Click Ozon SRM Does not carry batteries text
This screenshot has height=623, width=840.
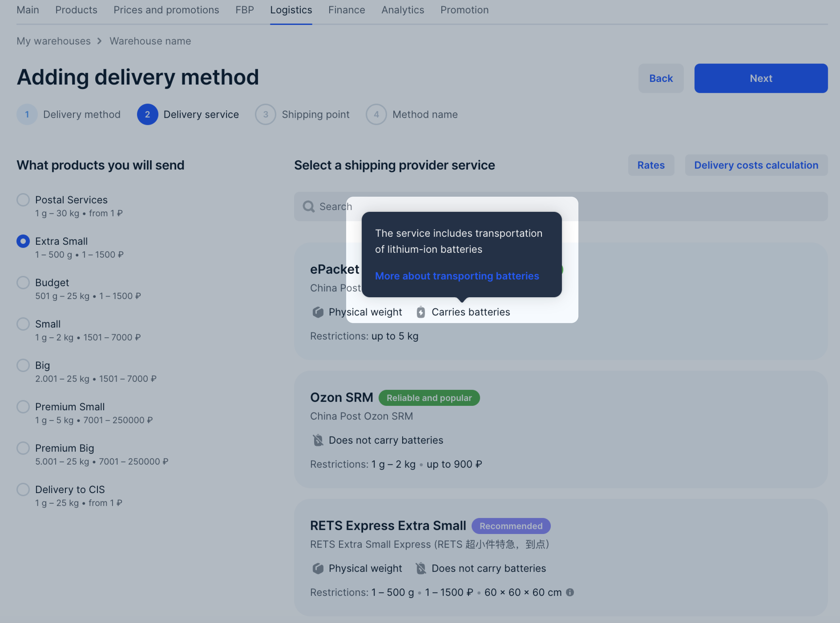coord(386,440)
